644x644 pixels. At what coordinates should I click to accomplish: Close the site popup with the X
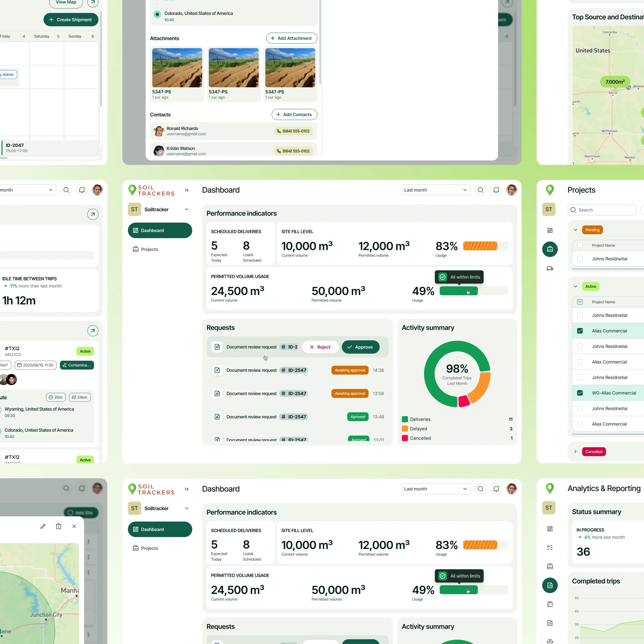[74, 526]
